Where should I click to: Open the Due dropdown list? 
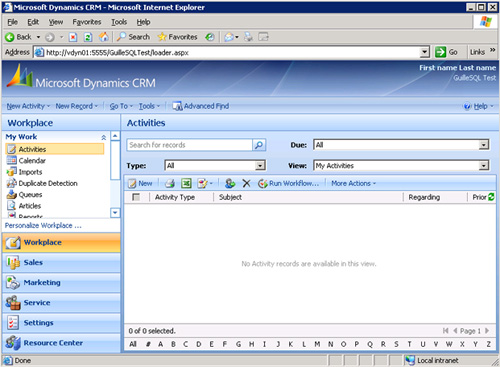(484, 145)
